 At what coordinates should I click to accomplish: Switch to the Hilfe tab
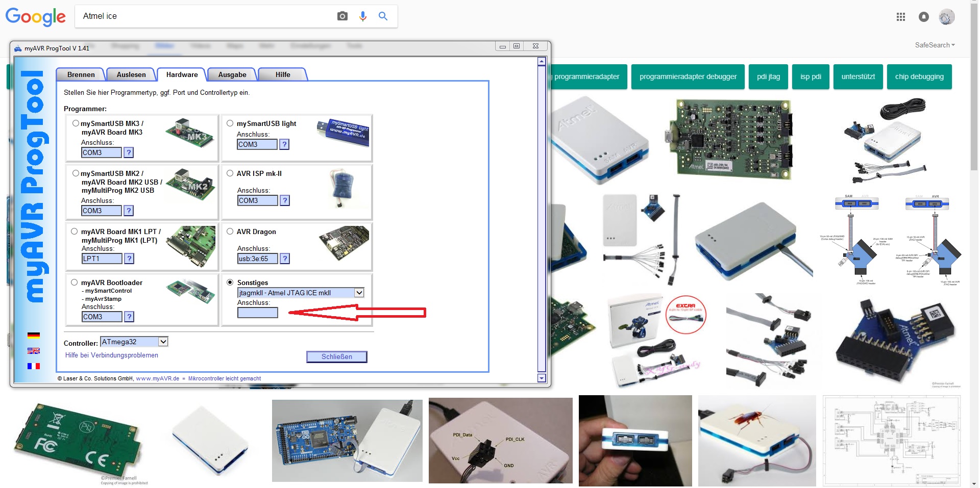[283, 74]
